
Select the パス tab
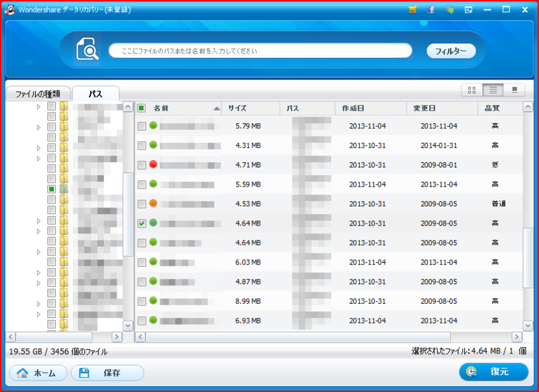coord(96,94)
